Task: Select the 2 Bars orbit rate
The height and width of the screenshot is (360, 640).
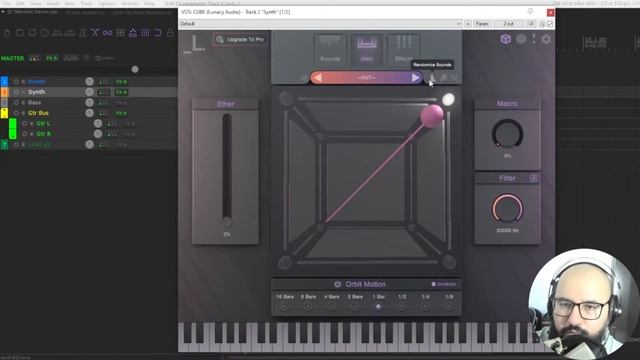Action: click(355, 306)
